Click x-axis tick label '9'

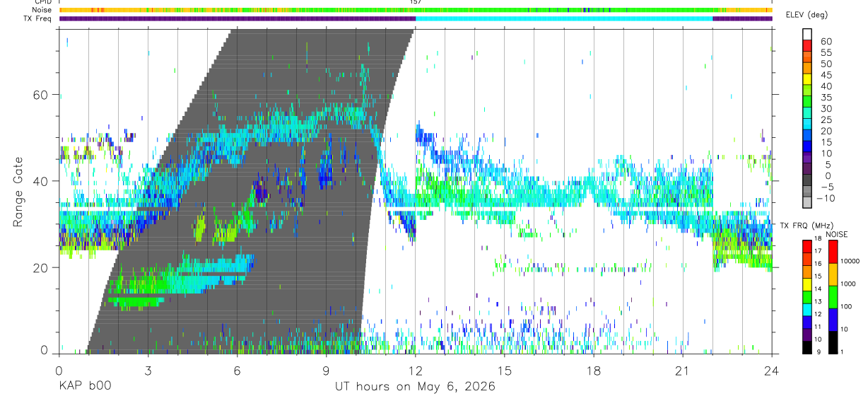(x=326, y=371)
